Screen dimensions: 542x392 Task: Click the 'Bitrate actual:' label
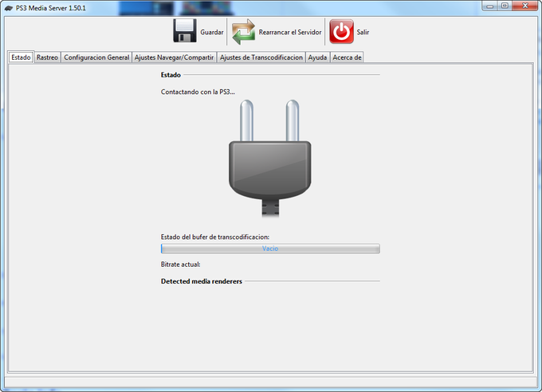(x=180, y=265)
